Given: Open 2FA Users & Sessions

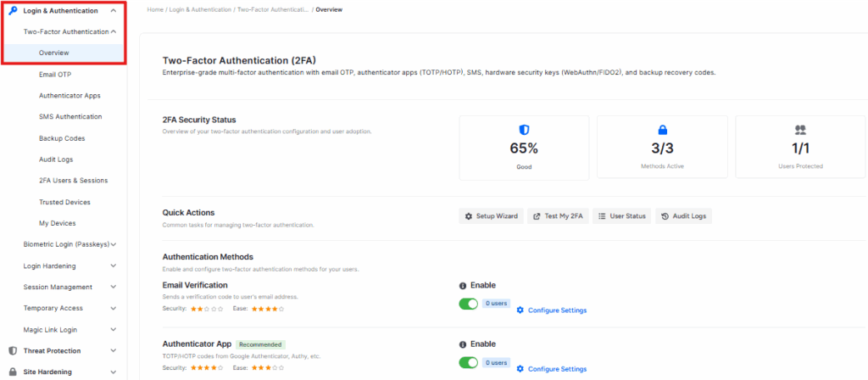Looking at the screenshot, I should (x=73, y=181).
